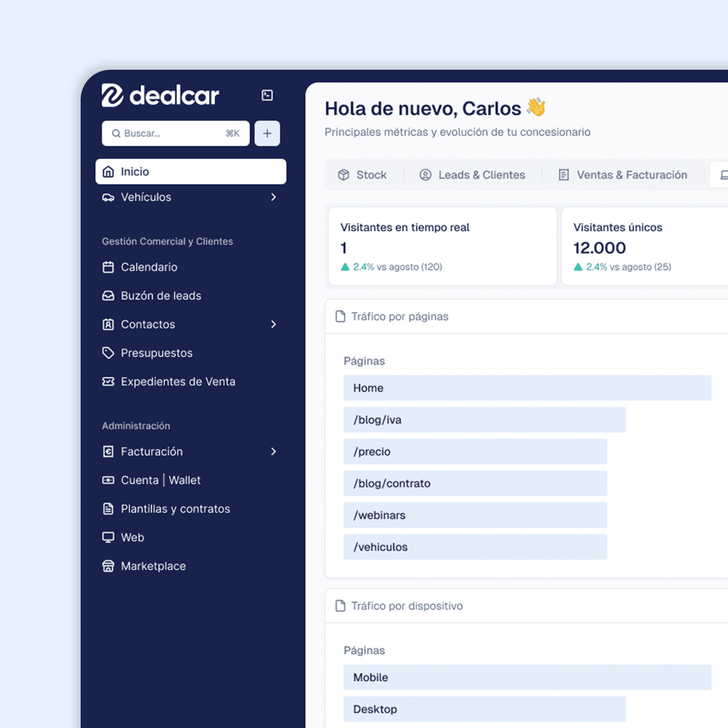Select the /webinars page row
728x728 pixels.
pos(475,515)
